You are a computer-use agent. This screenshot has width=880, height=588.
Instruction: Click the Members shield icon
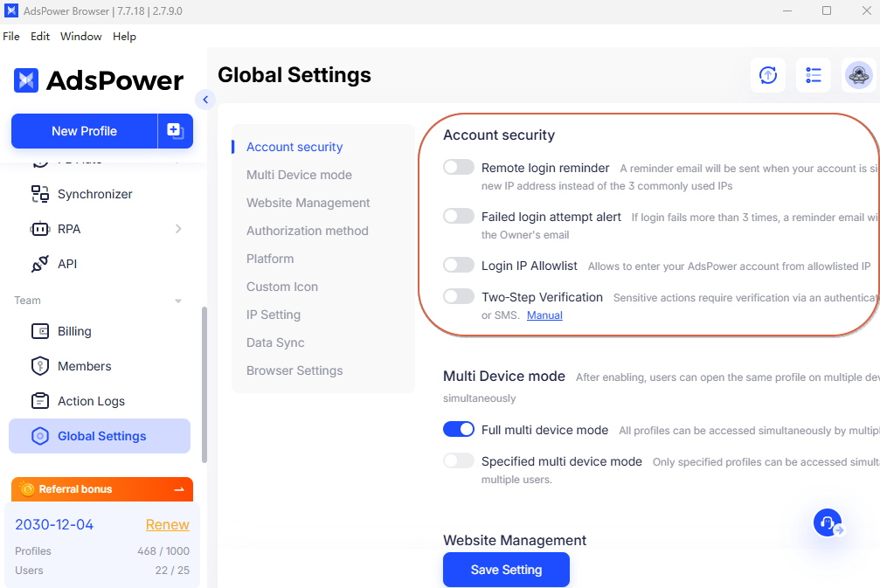(40, 366)
